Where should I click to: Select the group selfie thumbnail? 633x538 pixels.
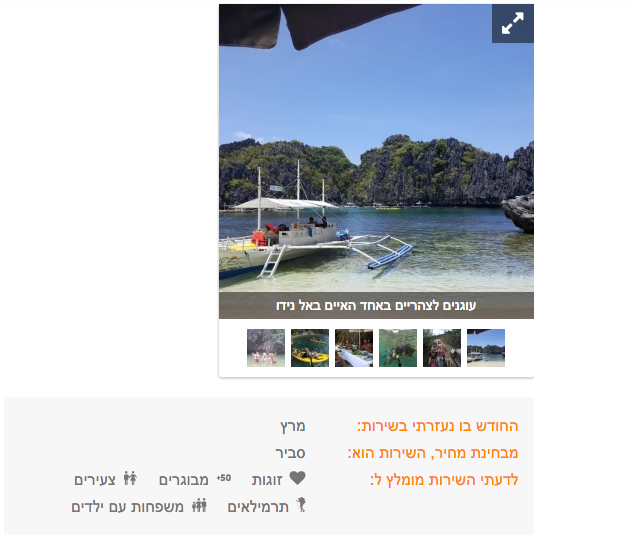pos(442,348)
